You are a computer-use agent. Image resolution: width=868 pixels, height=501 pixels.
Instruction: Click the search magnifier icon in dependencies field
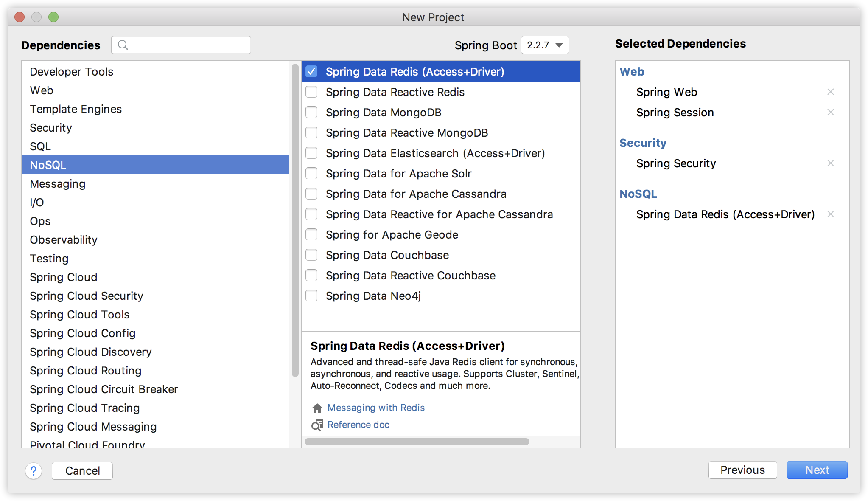click(123, 45)
